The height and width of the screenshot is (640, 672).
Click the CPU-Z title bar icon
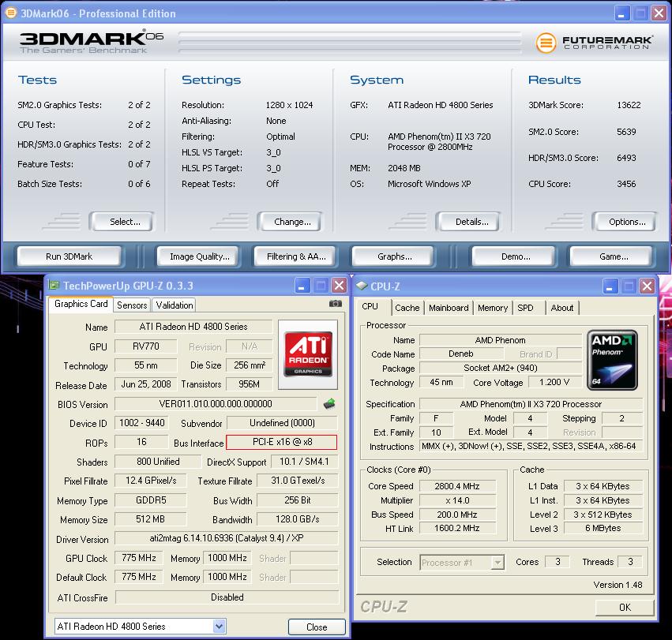(x=362, y=286)
